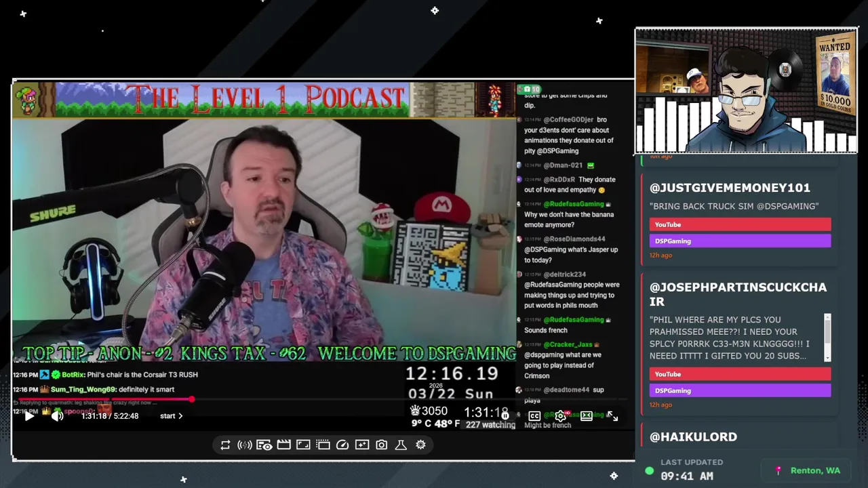
Task: Click the @JOSEPHPARTINSCUCKCHAIR username heading
Action: (738, 294)
